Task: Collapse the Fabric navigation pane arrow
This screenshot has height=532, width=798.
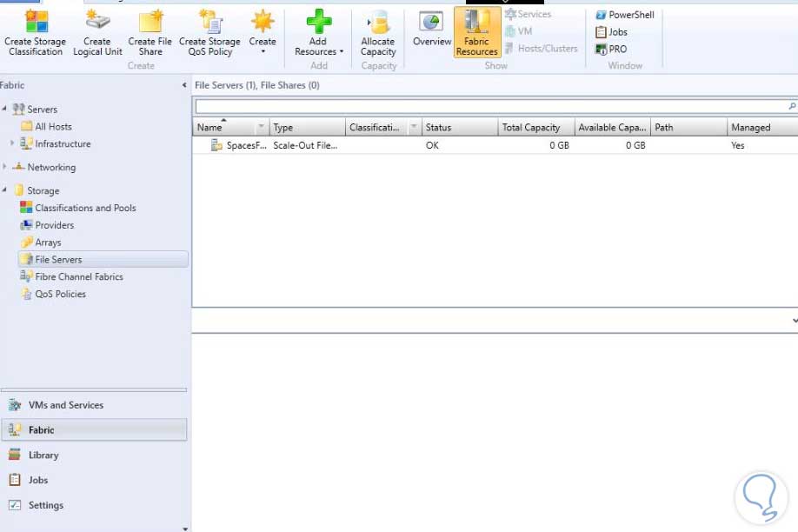Action: point(184,85)
